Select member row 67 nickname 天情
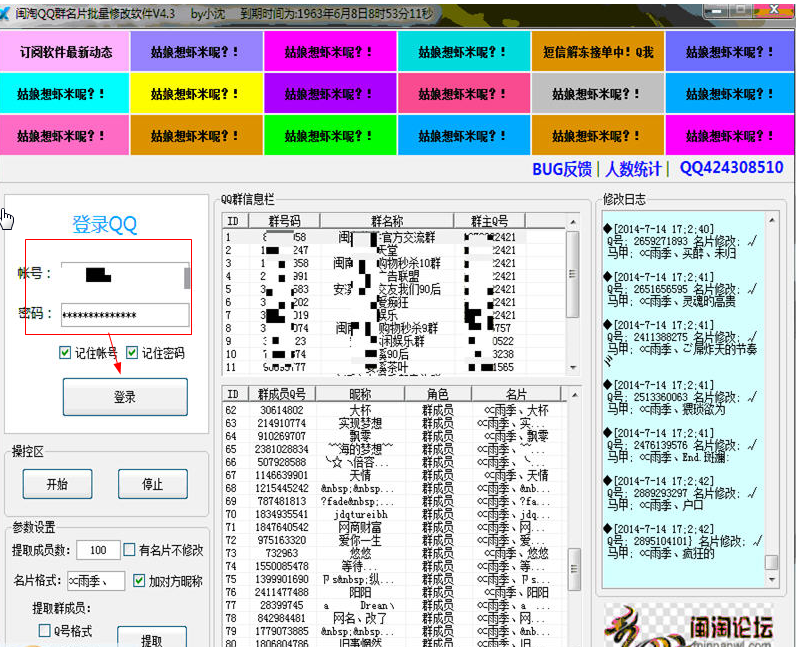The image size is (805, 647). (x=394, y=475)
